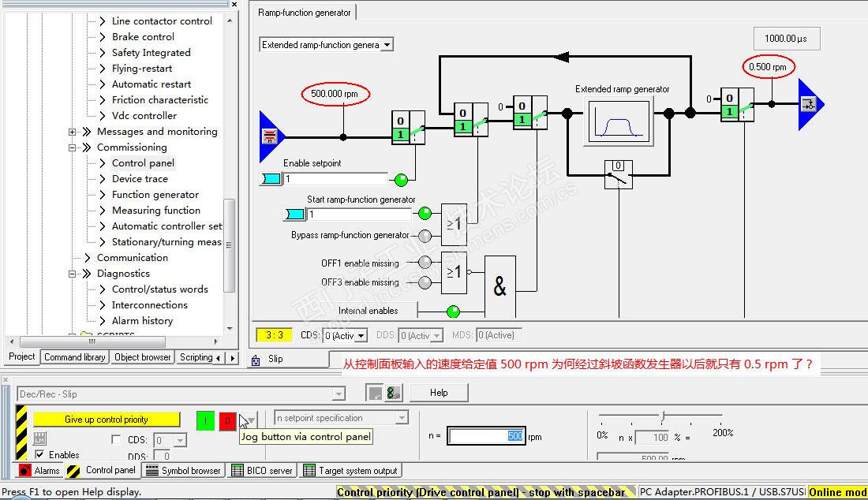Viewport: 868px width, 500px height.
Task: Click the OFF1 enable missing gray LED
Action: [x=425, y=262]
